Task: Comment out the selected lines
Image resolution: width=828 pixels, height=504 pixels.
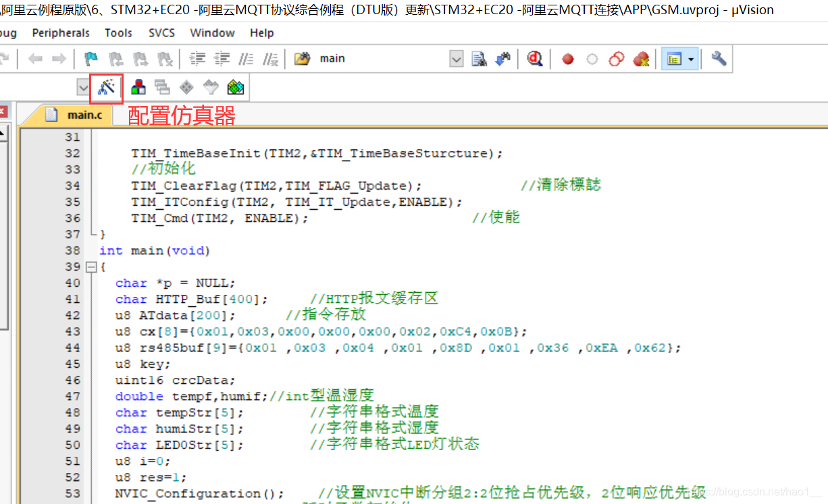Action: 247,59
